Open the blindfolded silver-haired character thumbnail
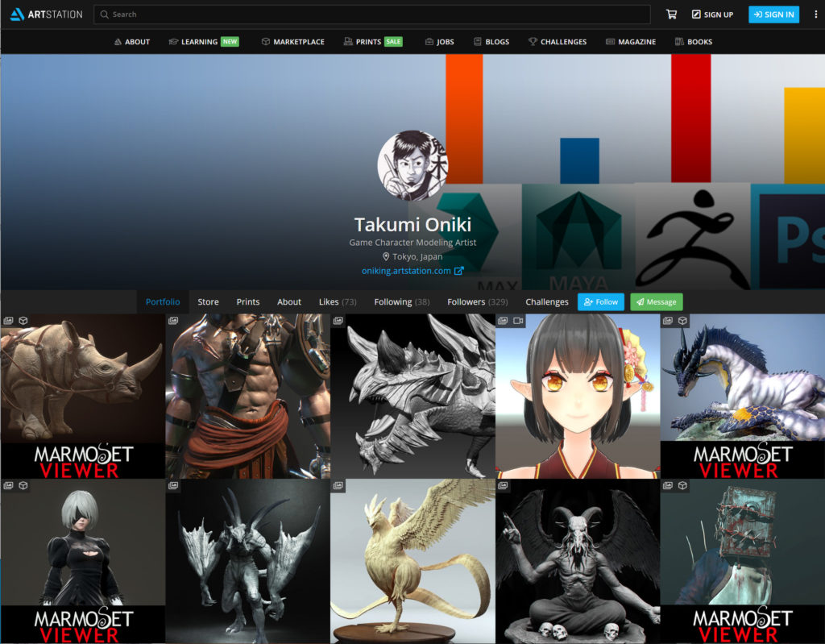 [x=83, y=561]
